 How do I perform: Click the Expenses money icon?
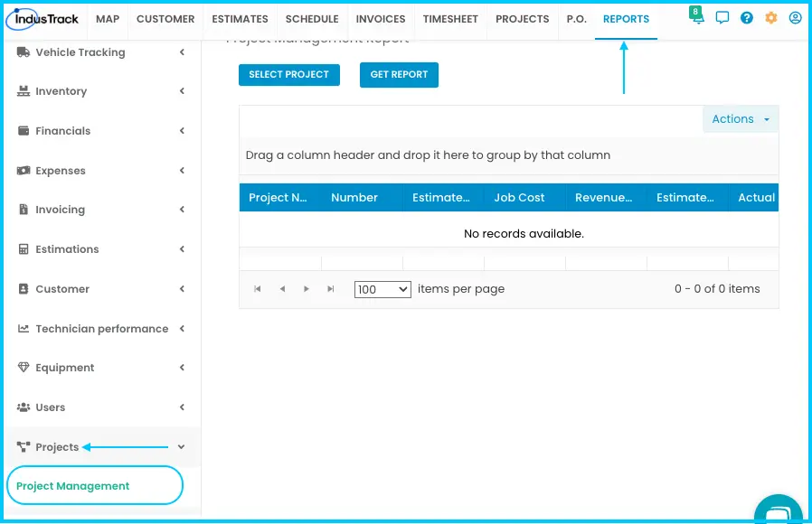(x=24, y=171)
